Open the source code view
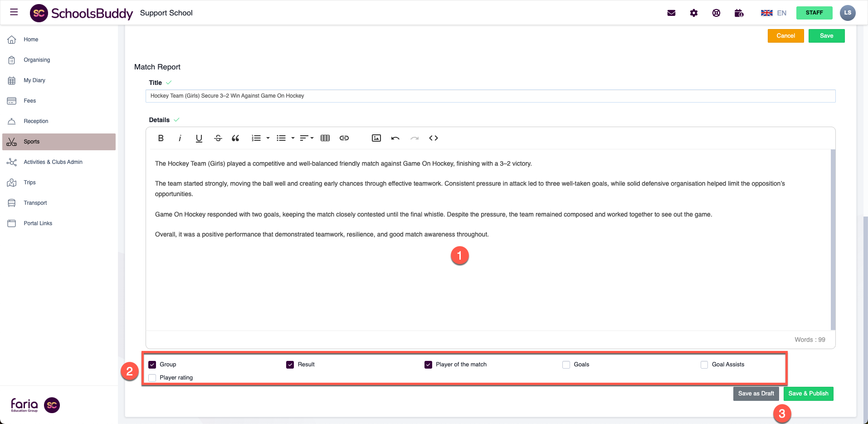The width and height of the screenshot is (868, 424). pyautogui.click(x=434, y=138)
